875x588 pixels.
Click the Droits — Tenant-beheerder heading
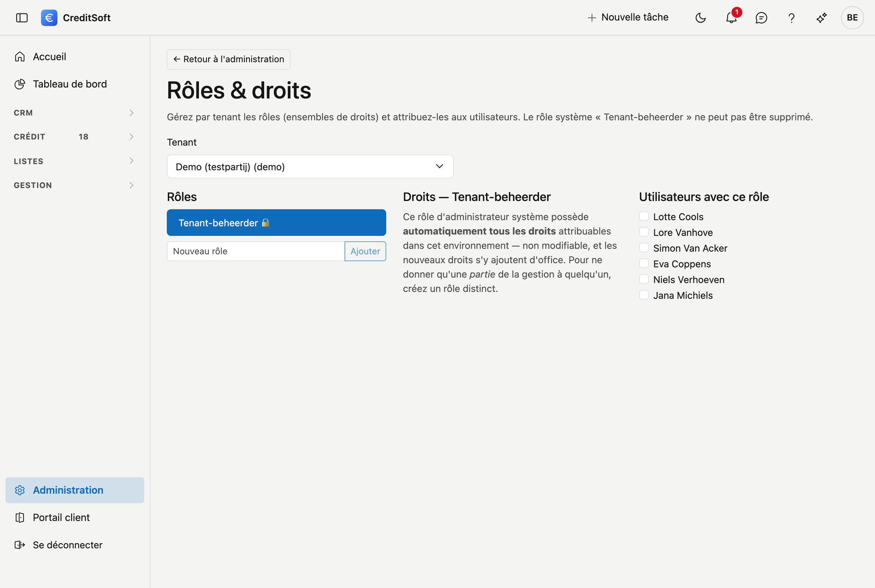pyautogui.click(x=476, y=197)
